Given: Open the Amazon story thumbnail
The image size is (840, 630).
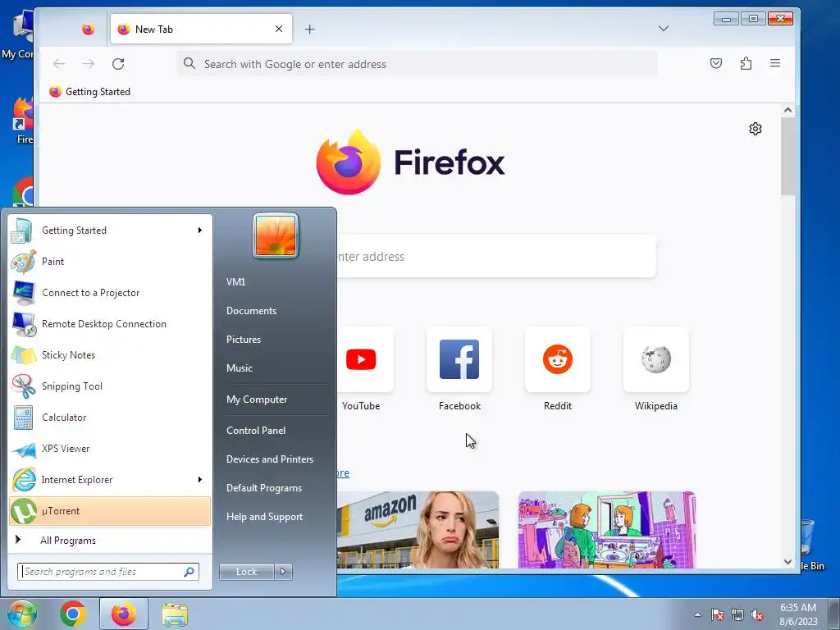Looking at the screenshot, I should point(418,530).
